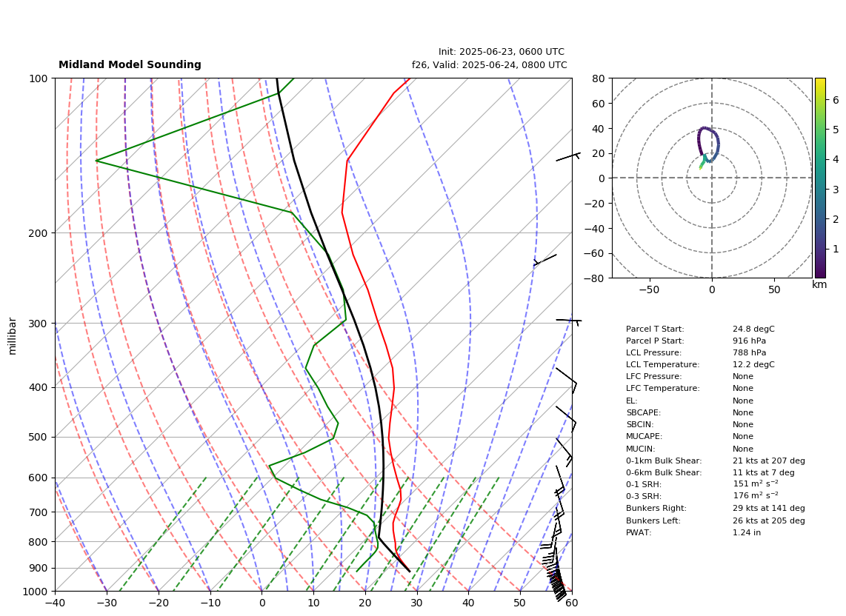Click the f26 Valid 2025-06-24 0800 UTC text

tap(490, 64)
